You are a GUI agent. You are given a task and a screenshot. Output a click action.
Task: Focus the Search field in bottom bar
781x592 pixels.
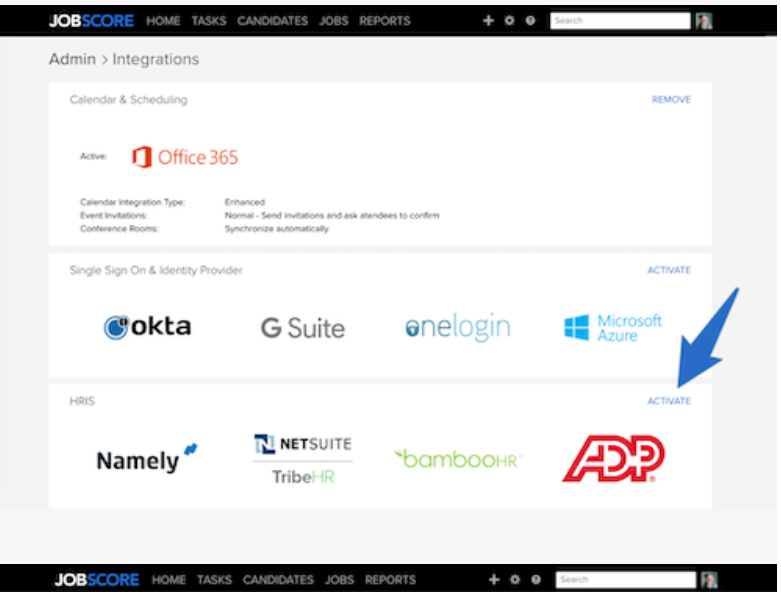click(626, 580)
